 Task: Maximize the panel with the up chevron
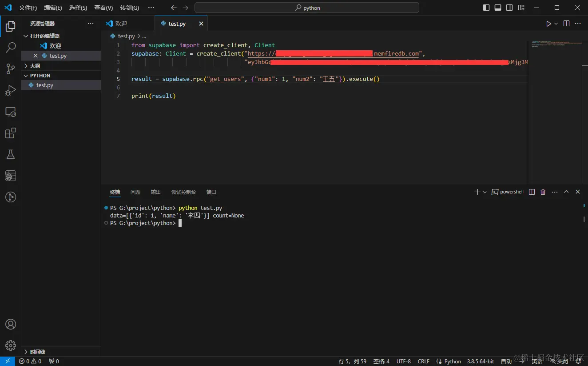point(566,192)
